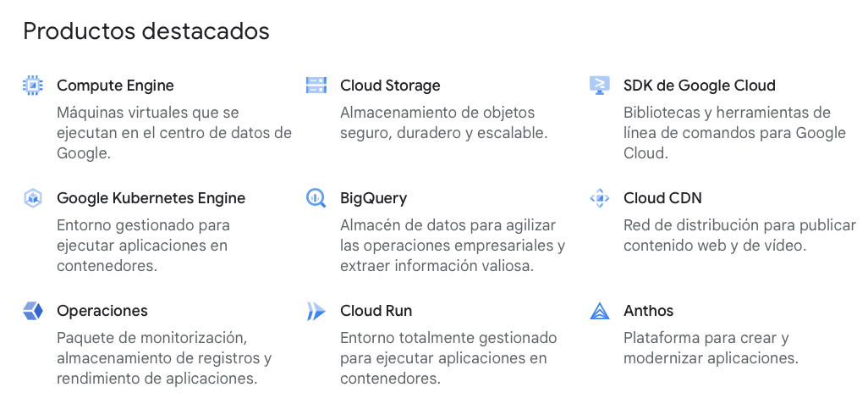The height and width of the screenshot is (415, 868).
Task: Click the Cloud Run arrows icon
Action: [316, 311]
